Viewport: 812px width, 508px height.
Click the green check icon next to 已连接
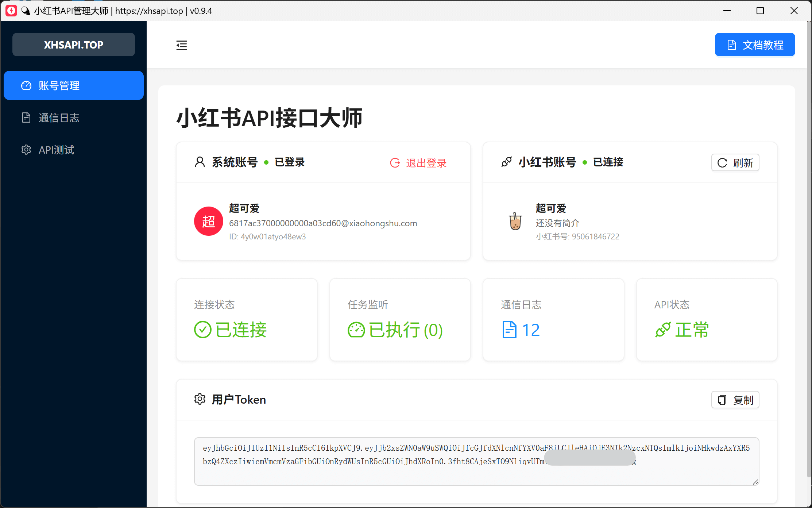tap(203, 330)
